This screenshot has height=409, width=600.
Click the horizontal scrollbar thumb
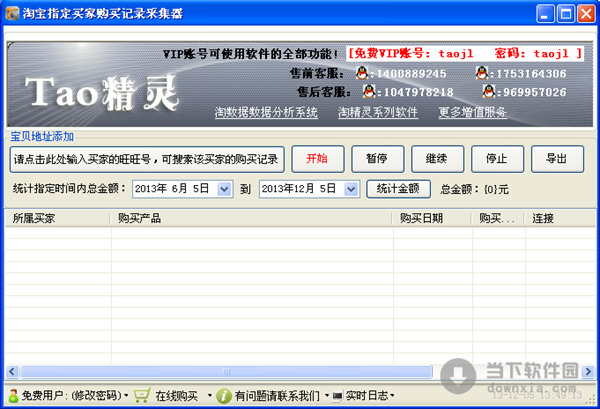[x=227, y=371]
